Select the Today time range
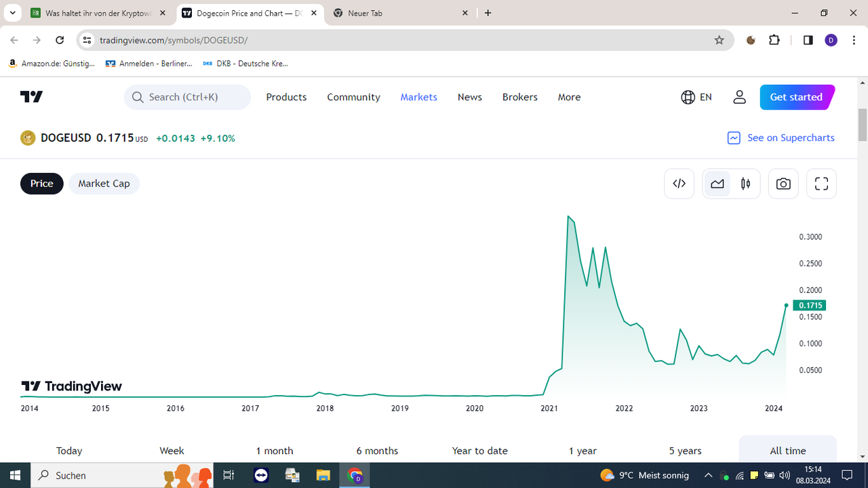 (69, 451)
